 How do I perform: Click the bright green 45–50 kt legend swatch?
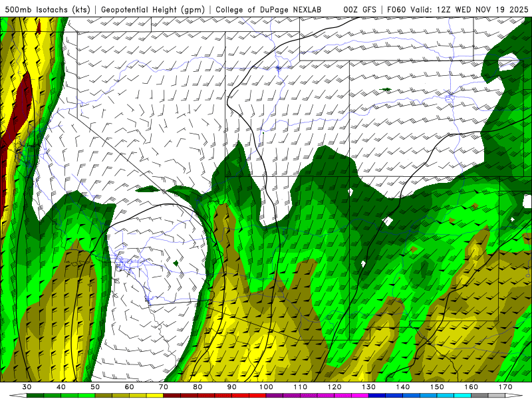tap(86, 396)
